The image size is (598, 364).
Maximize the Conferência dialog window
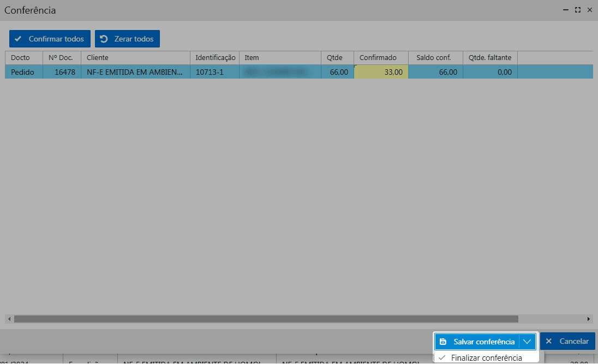[x=578, y=10]
